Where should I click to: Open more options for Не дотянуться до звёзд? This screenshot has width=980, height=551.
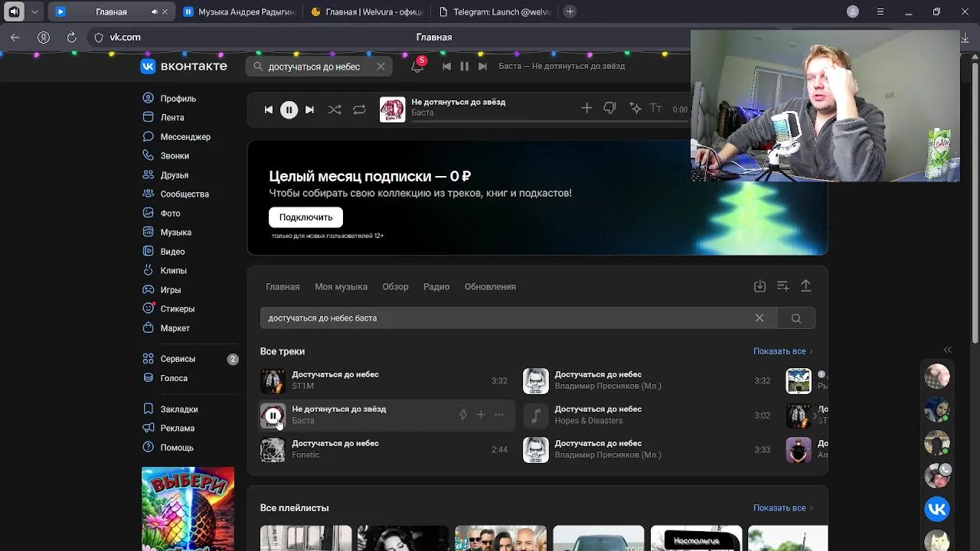coord(499,415)
